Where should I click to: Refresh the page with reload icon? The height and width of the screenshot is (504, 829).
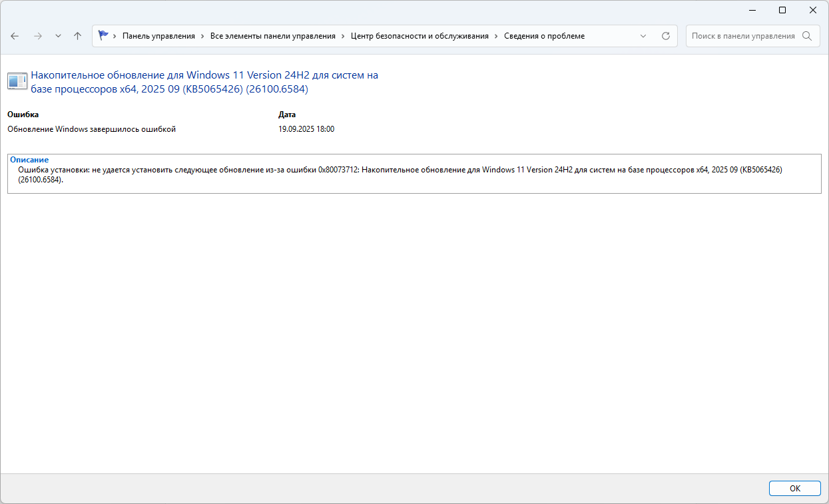pos(665,36)
